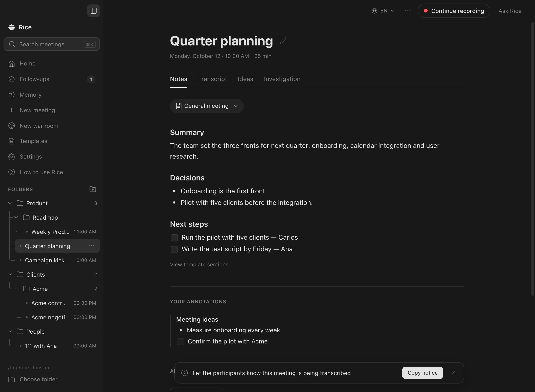Collapse the sidebar with the panel toggle icon

click(94, 11)
